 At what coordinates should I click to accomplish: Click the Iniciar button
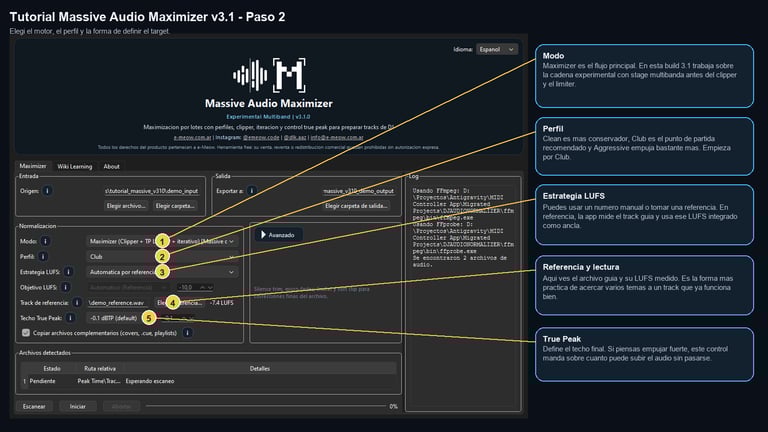point(77,407)
